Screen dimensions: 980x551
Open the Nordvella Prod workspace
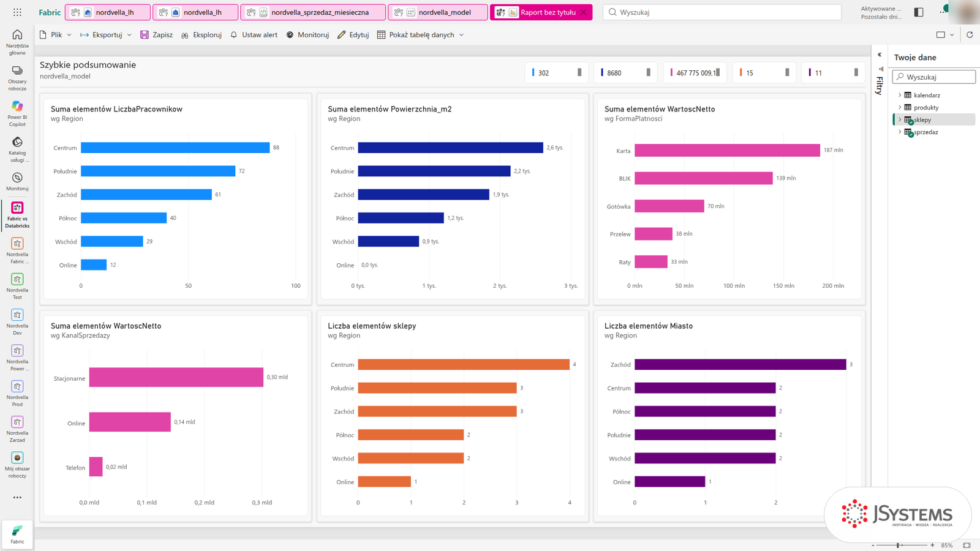click(x=17, y=394)
